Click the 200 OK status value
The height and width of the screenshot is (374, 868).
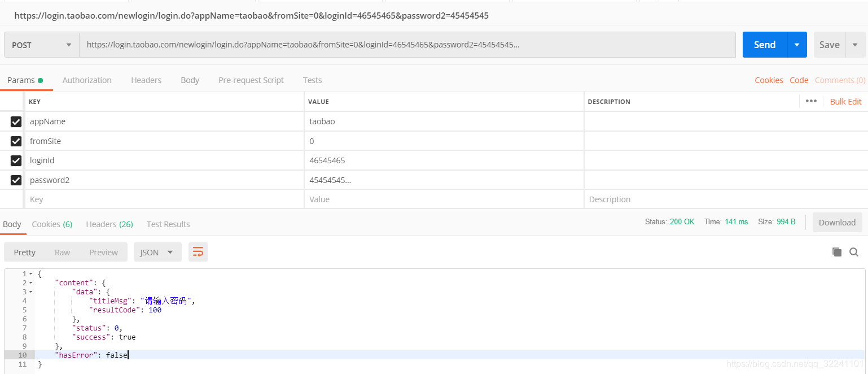click(682, 222)
